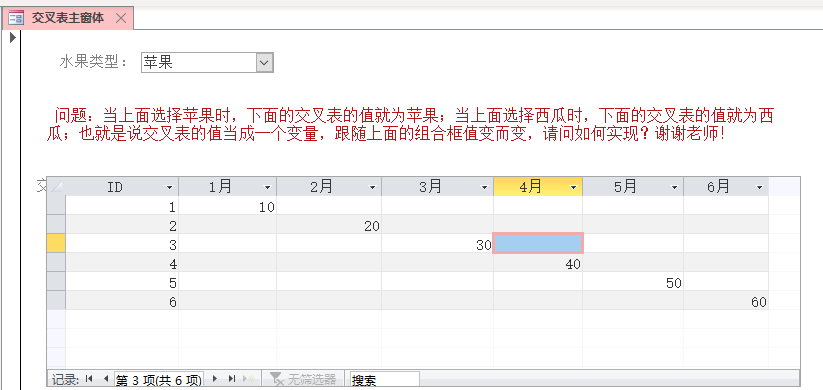This screenshot has width=823, height=390.
Task: Open the 3月 column filter dropdown
Action: 484,187
